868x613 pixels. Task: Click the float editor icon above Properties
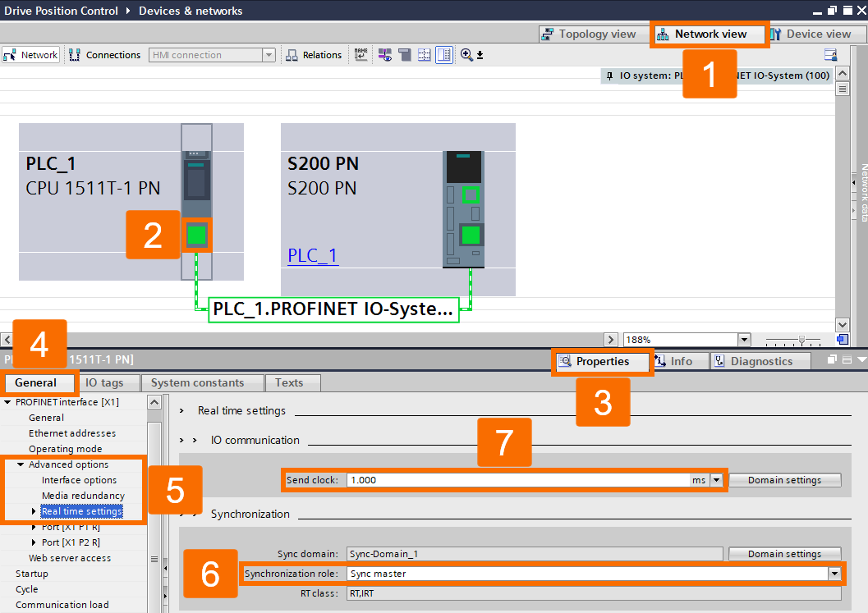click(830, 359)
